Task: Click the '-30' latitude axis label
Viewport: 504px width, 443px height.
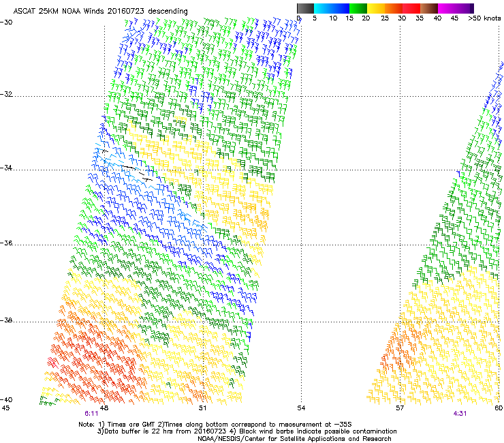Action: pyautogui.click(x=6, y=22)
